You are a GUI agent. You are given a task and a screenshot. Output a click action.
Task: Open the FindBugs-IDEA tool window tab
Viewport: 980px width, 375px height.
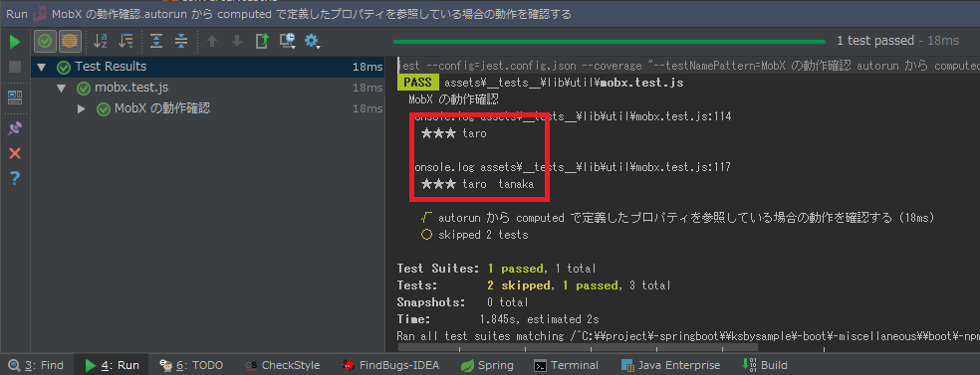pos(390,365)
